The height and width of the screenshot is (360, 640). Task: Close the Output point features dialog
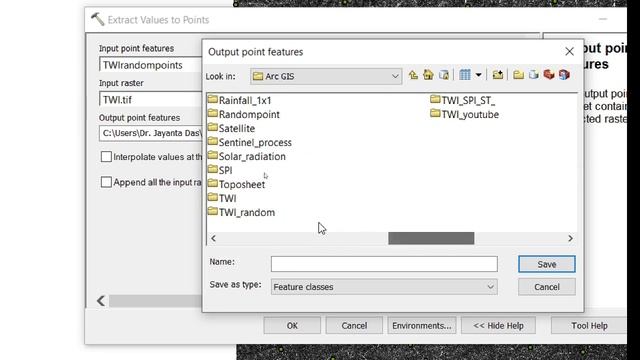click(569, 51)
